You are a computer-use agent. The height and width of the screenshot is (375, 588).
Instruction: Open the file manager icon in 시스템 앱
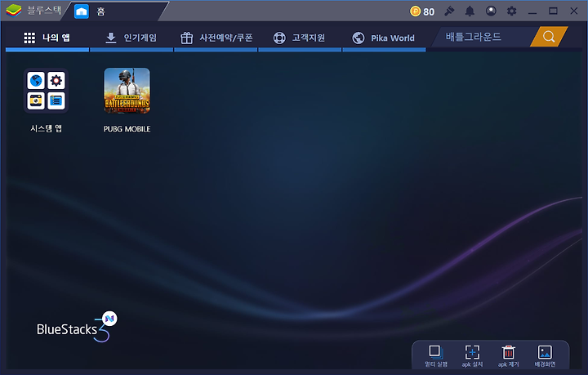[56, 100]
